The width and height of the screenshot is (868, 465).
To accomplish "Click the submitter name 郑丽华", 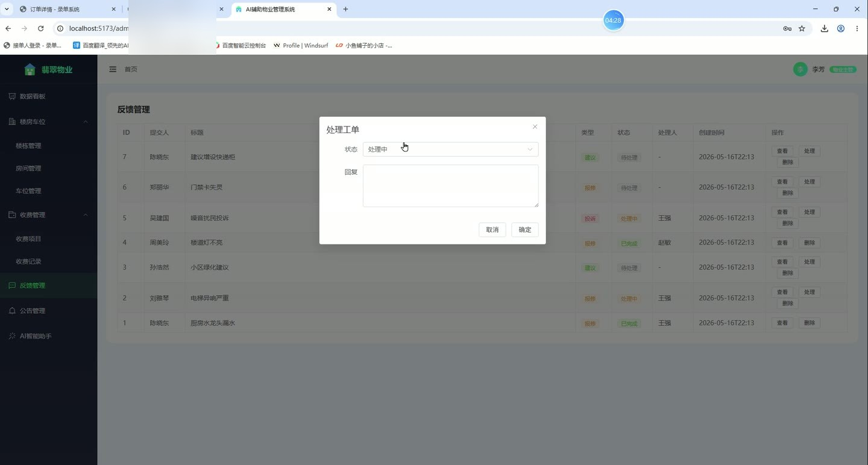I will [160, 187].
